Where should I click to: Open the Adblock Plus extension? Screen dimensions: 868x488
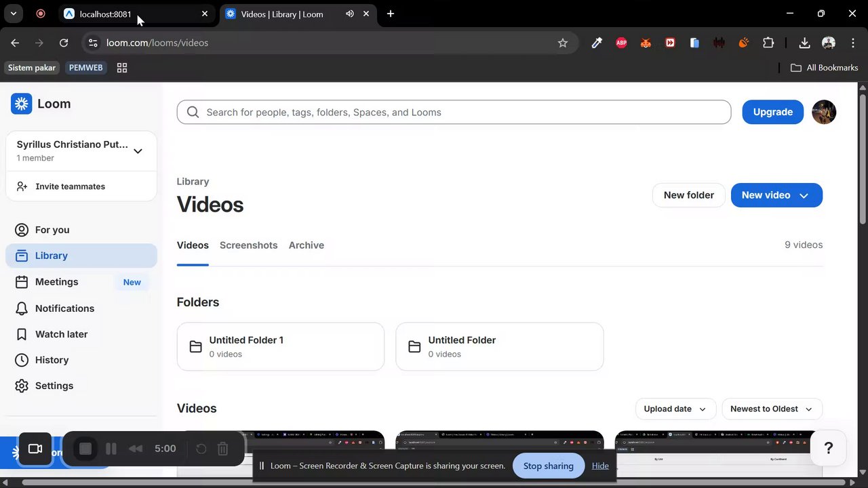point(621,43)
